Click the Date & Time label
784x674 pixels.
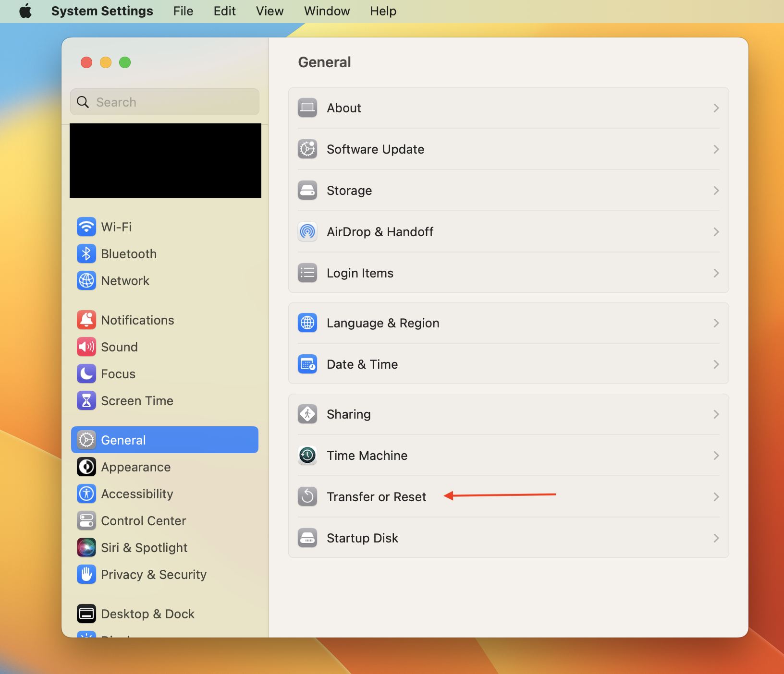362,364
